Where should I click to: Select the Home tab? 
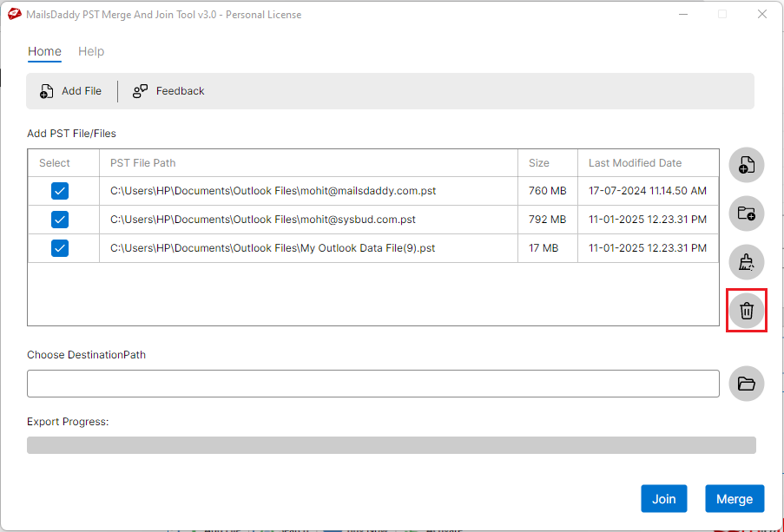[44, 51]
